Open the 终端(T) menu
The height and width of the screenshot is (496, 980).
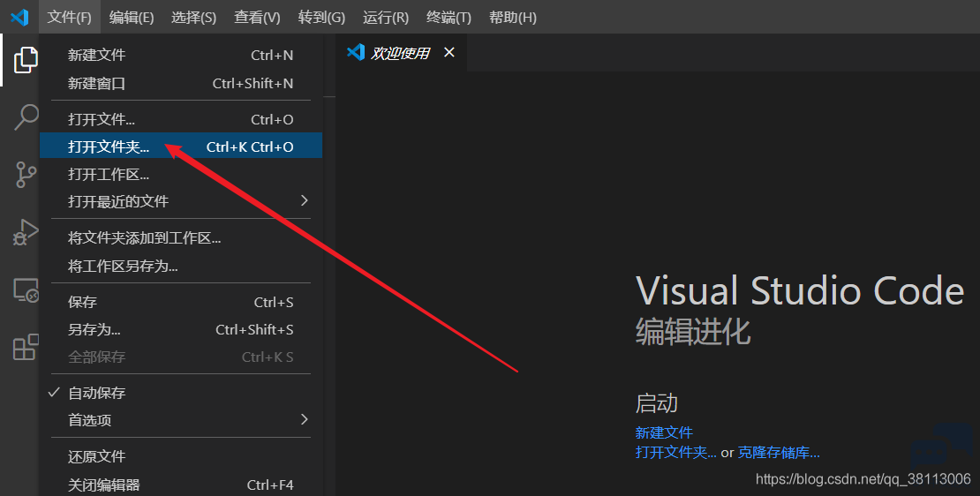(x=449, y=17)
